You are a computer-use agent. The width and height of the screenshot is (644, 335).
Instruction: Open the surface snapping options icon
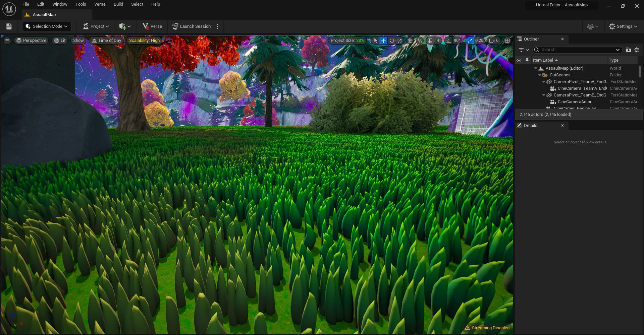[420, 41]
